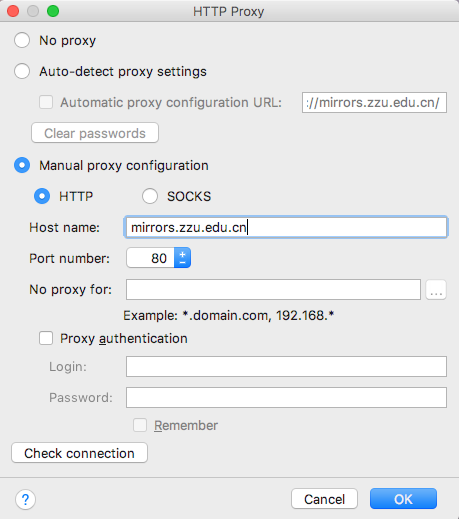Click the automatic configuration URL field

click(374, 103)
